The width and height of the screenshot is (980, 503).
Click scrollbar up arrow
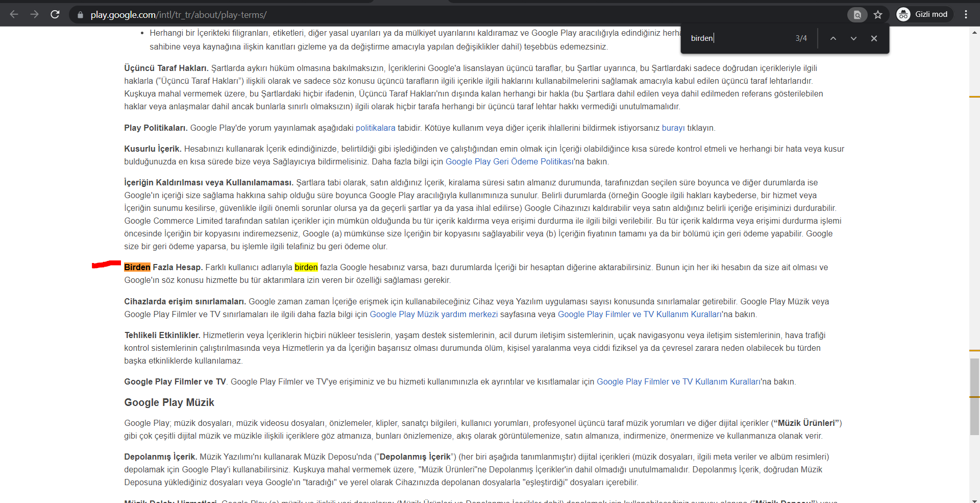(x=974, y=32)
